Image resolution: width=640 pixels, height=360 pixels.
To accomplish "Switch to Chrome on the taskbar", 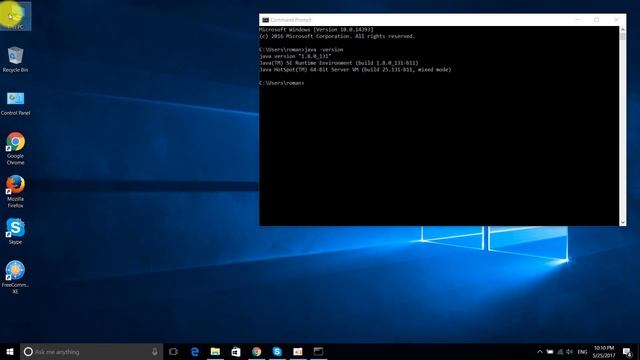I will [x=256, y=351].
